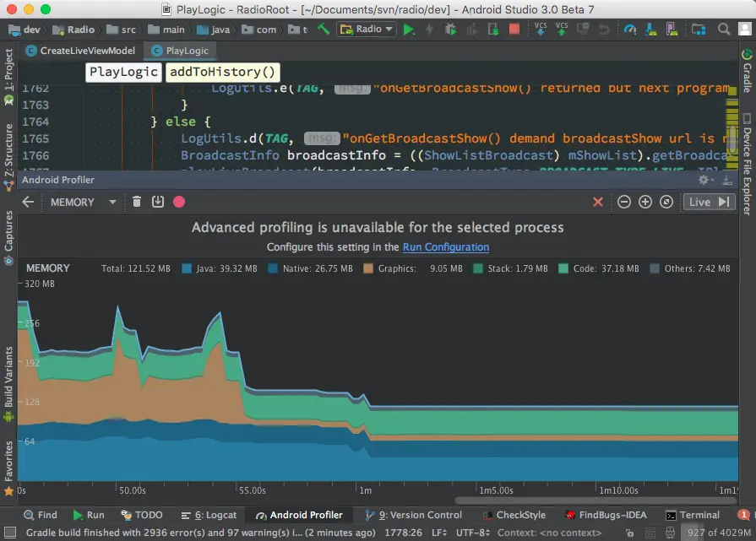The image size is (756, 541).
Task: Hide the Android Profiler panel icon
Action: (727, 180)
